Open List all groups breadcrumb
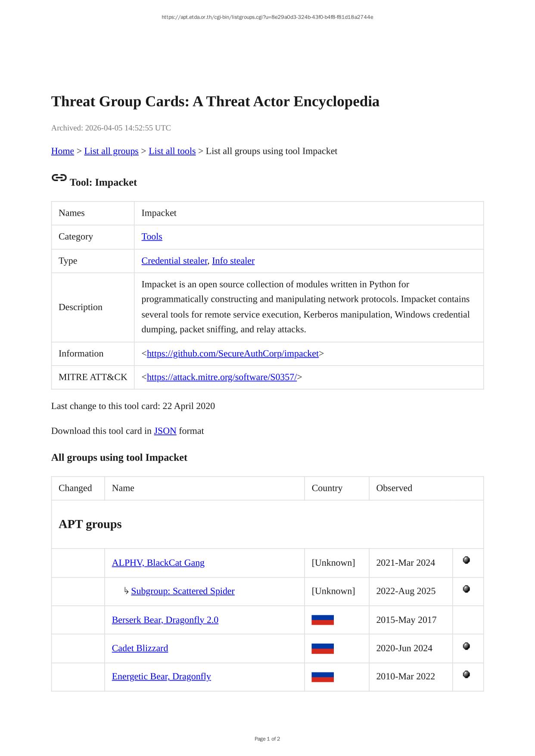535x756 pixels. click(x=111, y=151)
